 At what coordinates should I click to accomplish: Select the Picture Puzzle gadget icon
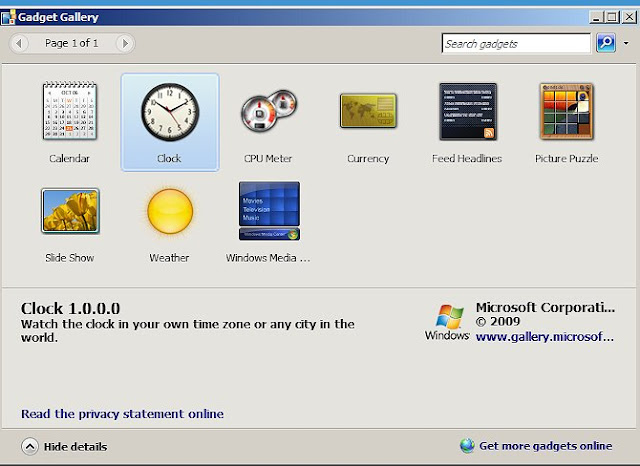pos(567,111)
